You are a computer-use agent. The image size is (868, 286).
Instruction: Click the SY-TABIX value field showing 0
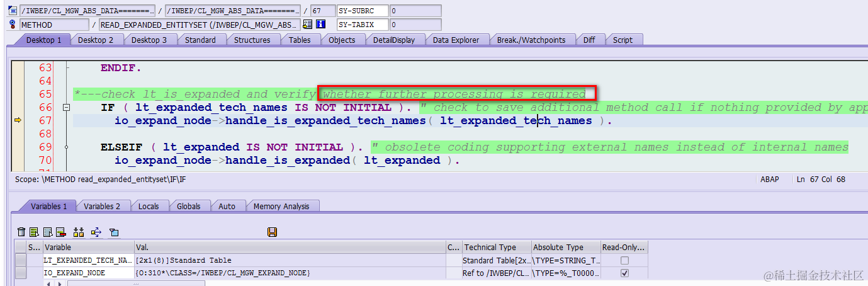415,25
